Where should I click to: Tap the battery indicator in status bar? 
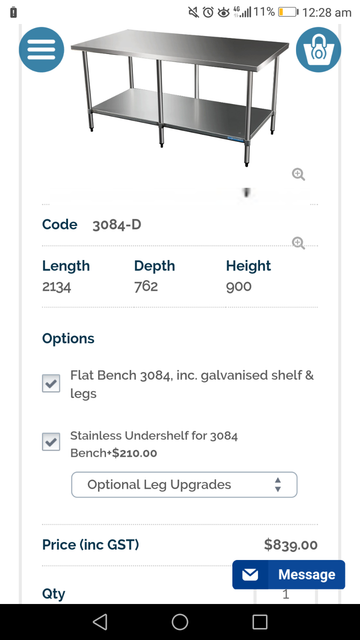[x=288, y=12]
